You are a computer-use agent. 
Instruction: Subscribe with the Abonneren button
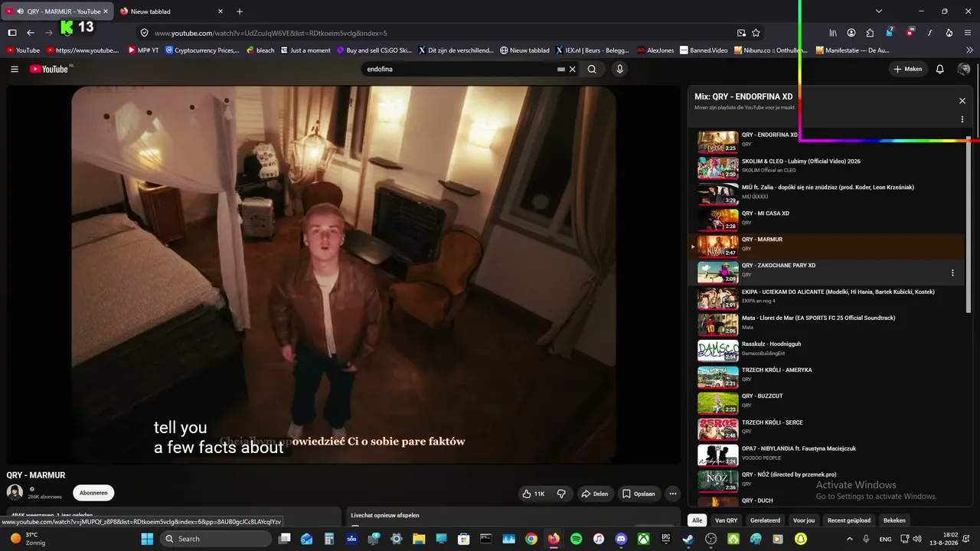pyautogui.click(x=93, y=493)
